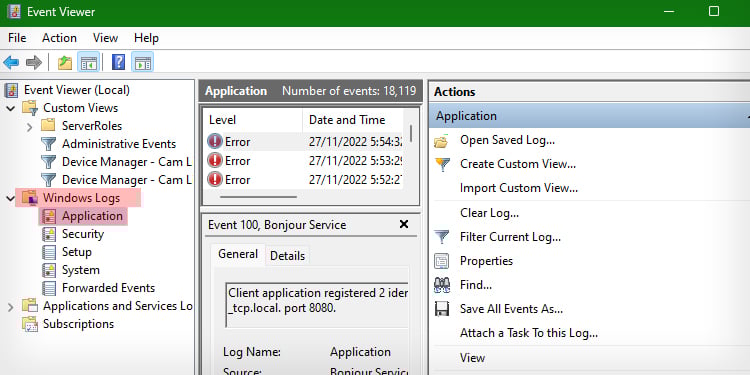
Task: Expand the ServerRoles folder node
Action: 30,127
